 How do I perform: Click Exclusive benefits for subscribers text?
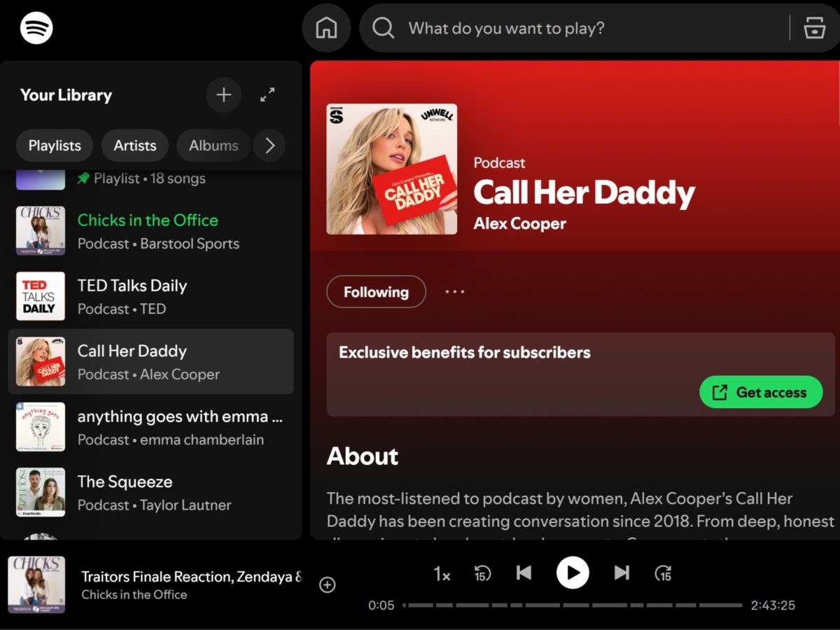pos(465,353)
